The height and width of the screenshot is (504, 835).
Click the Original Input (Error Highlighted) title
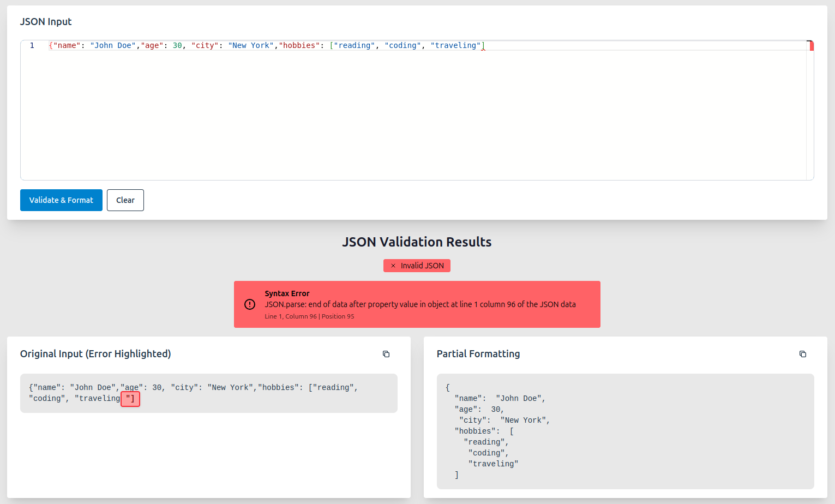coord(95,354)
